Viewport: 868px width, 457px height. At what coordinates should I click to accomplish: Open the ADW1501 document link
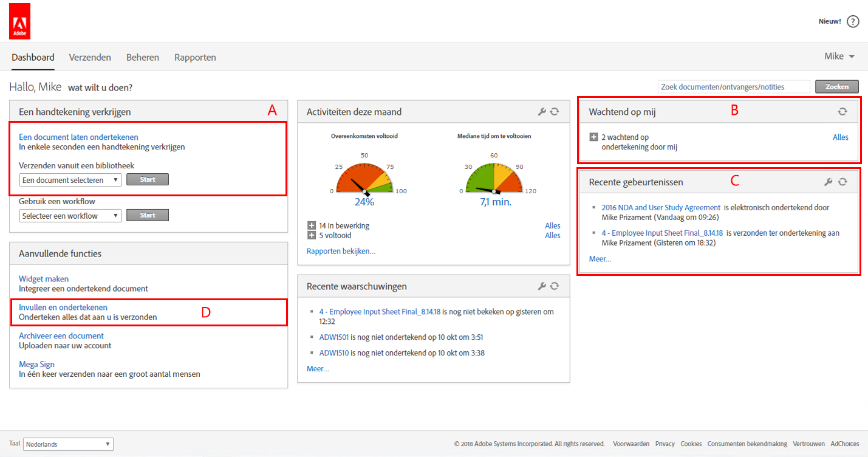point(334,337)
